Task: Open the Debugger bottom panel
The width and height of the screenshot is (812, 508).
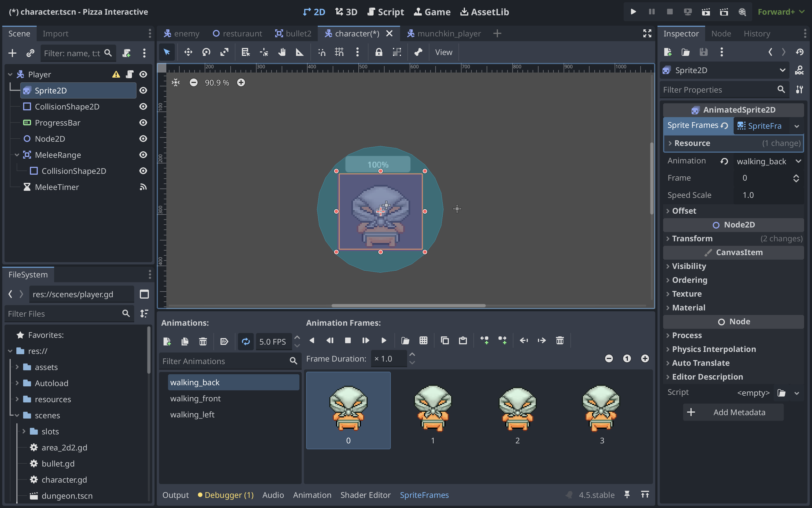Action: [226, 495]
